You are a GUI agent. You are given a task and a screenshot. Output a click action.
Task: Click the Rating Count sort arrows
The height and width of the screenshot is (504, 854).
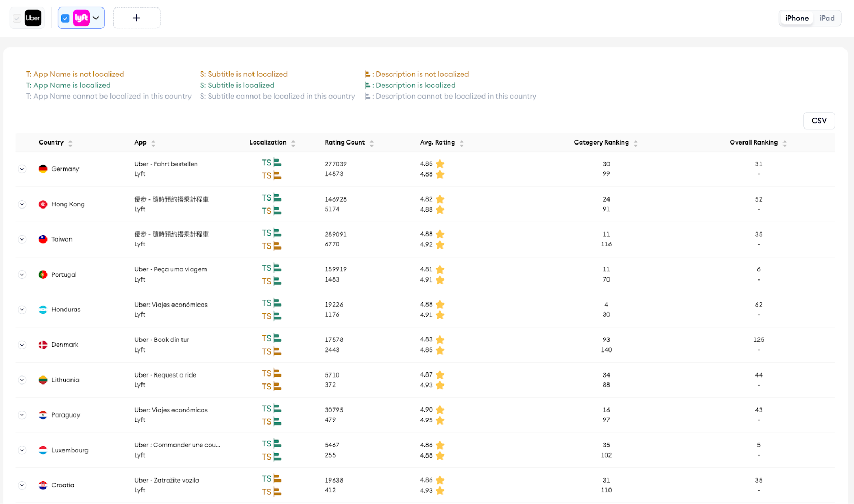click(371, 143)
